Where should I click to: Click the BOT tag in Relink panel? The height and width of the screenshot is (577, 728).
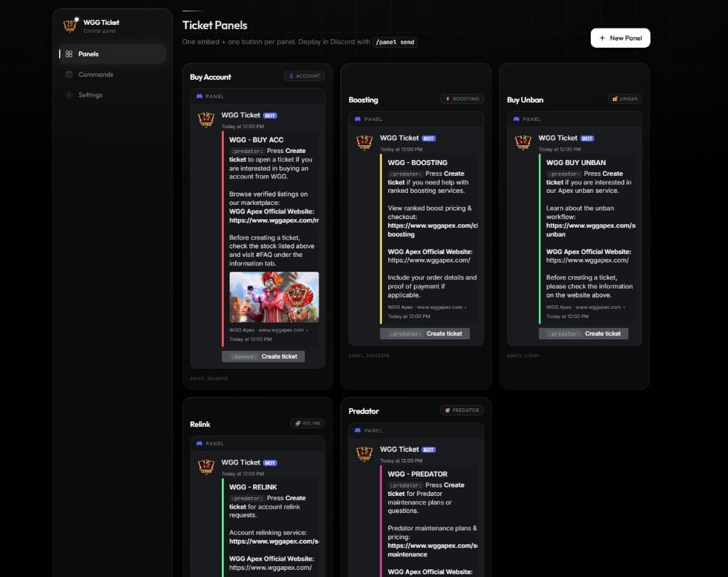click(270, 462)
